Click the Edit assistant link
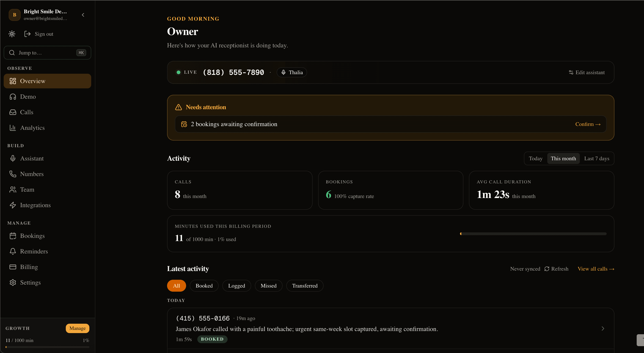This screenshot has height=353, width=644. coord(587,72)
